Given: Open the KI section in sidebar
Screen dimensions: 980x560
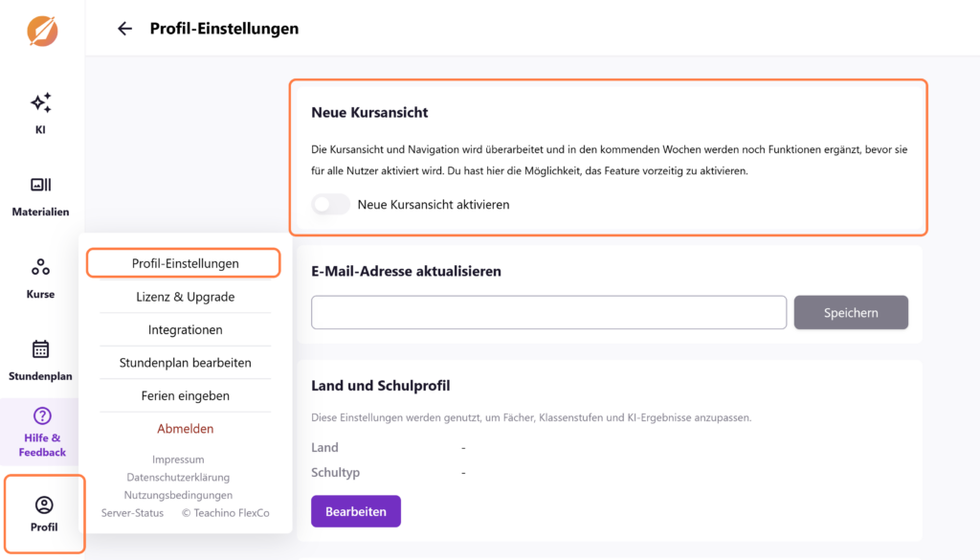Looking at the screenshot, I should (40, 110).
